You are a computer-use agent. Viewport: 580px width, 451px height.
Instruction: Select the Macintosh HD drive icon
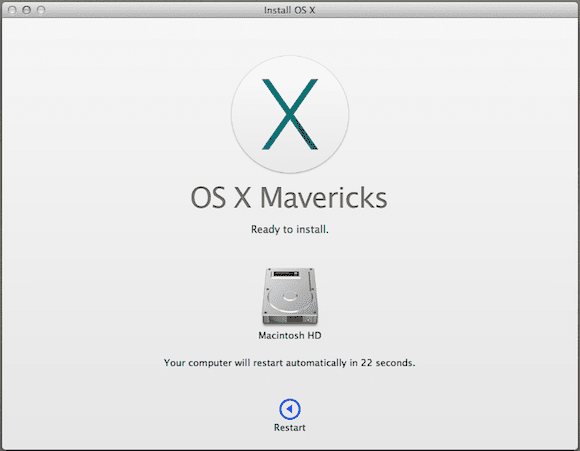290,296
